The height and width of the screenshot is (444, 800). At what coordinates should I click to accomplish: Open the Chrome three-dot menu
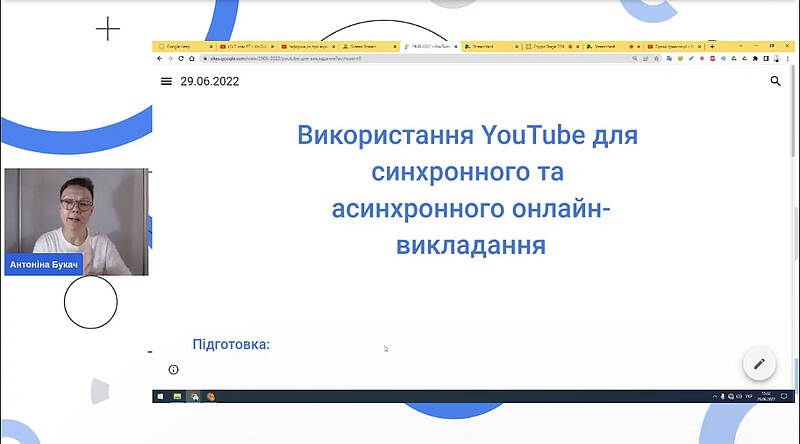tap(788, 59)
